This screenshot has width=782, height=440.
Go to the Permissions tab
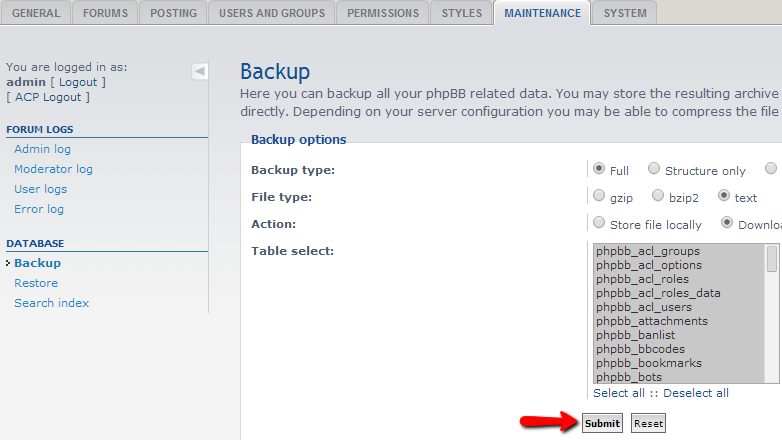point(383,13)
